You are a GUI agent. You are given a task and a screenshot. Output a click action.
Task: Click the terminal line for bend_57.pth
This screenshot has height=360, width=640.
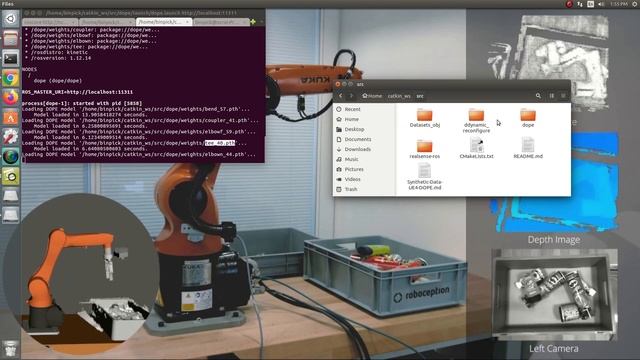(x=136, y=109)
